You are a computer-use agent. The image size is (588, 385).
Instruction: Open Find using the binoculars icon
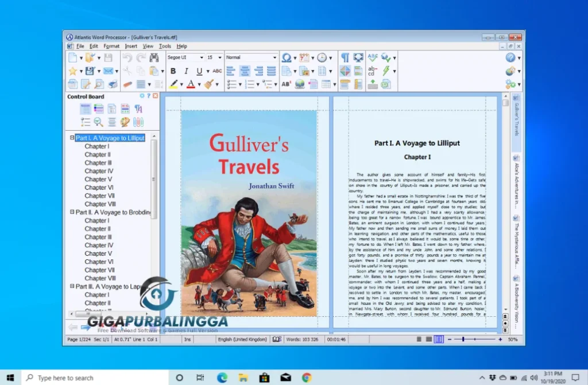(x=154, y=57)
